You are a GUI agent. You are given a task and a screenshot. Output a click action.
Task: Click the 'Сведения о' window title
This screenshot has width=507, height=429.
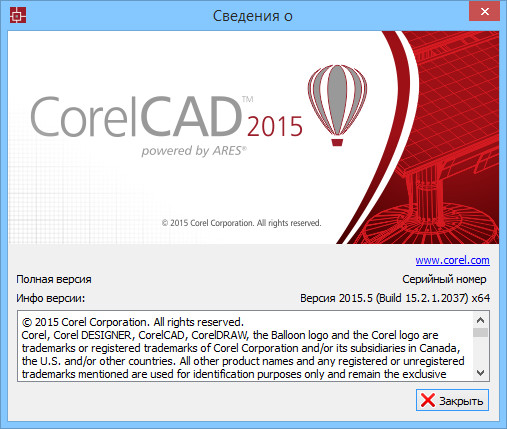point(253,16)
